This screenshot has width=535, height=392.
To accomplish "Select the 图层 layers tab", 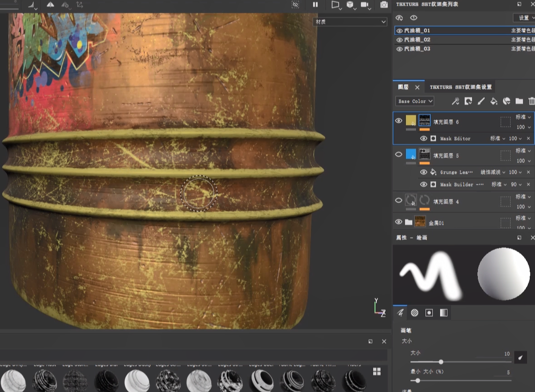I will click(x=403, y=87).
